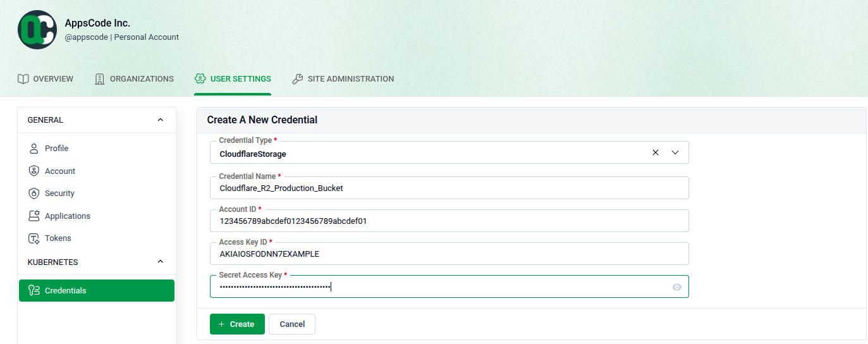Click the Create button
The height and width of the screenshot is (344, 868).
(x=237, y=324)
